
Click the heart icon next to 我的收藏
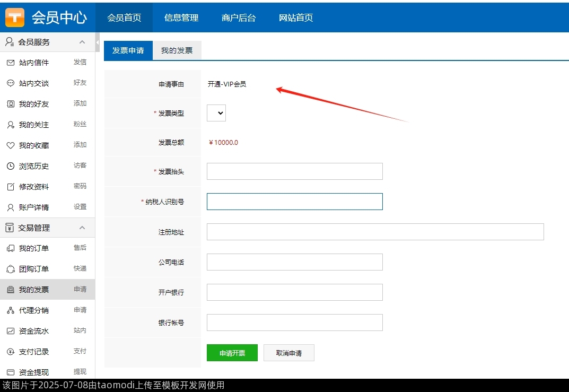pyautogui.click(x=12, y=145)
